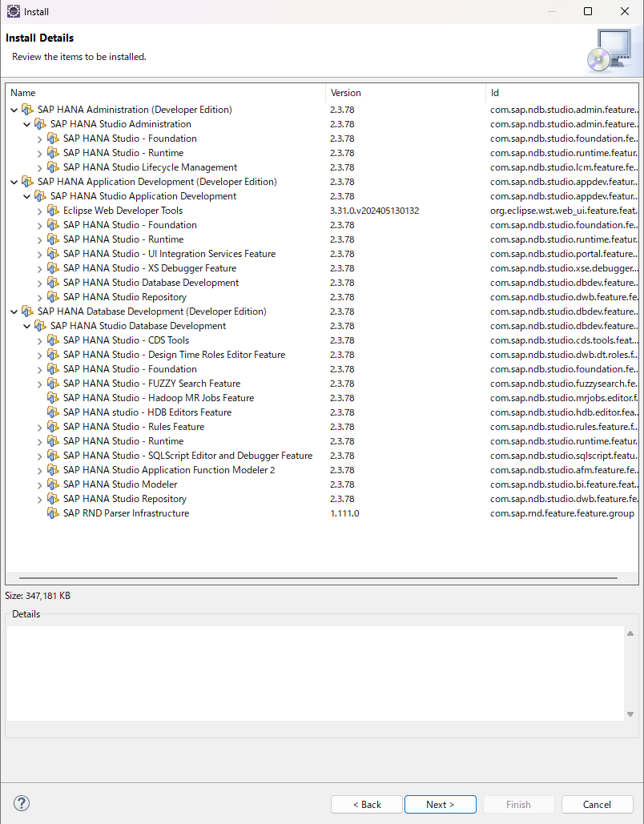Screen dimensions: 644x824
Task: Close the Install window
Action: (625, 11)
